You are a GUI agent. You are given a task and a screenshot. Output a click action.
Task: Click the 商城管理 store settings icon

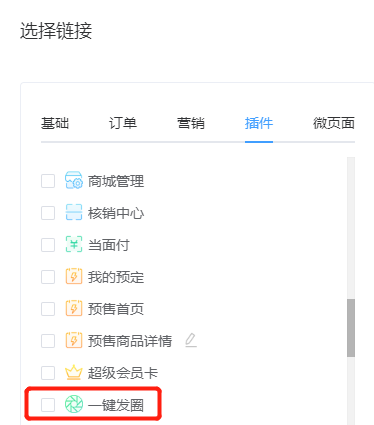coord(74,180)
